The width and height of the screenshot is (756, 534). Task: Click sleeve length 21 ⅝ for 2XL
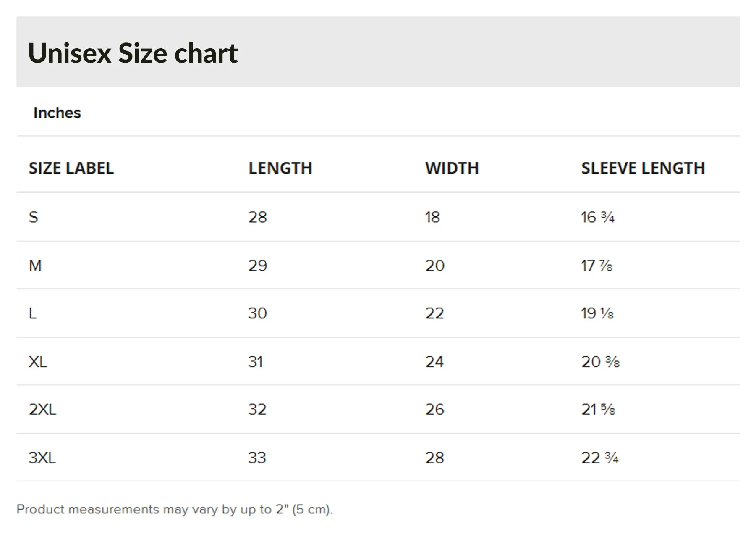tap(598, 409)
